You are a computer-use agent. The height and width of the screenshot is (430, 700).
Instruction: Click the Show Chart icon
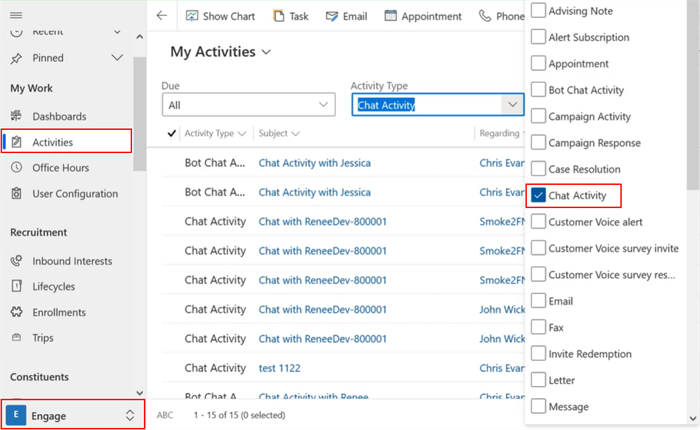tap(192, 16)
